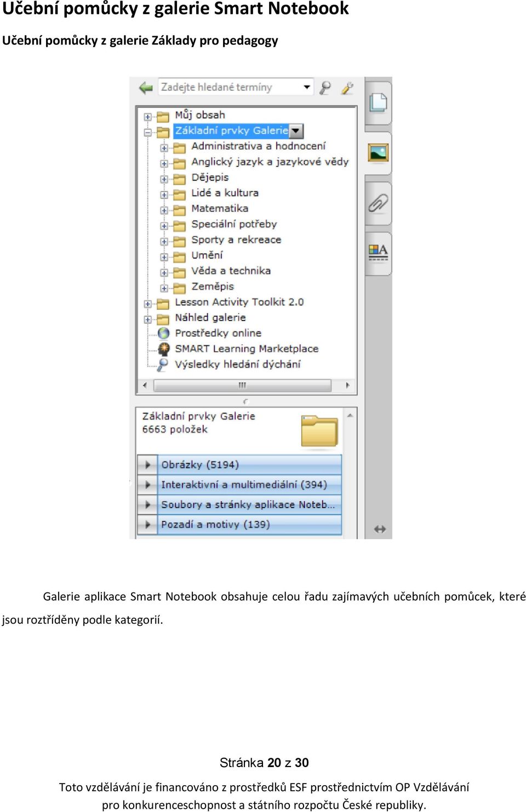Viewport: 526px width, 812px height.
Task: Click the move sidebar double-arrow icon
Action: coord(380,529)
